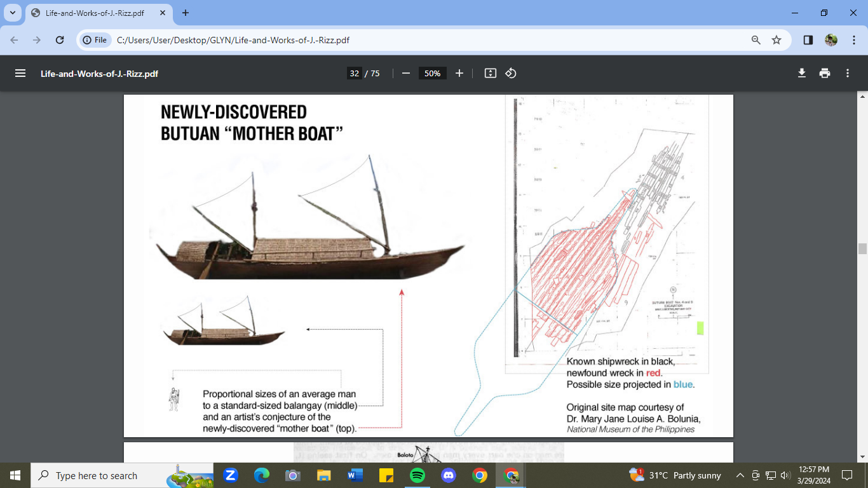Open Spotify from the taskbar
868x488 pixels.
pos(417,475)
